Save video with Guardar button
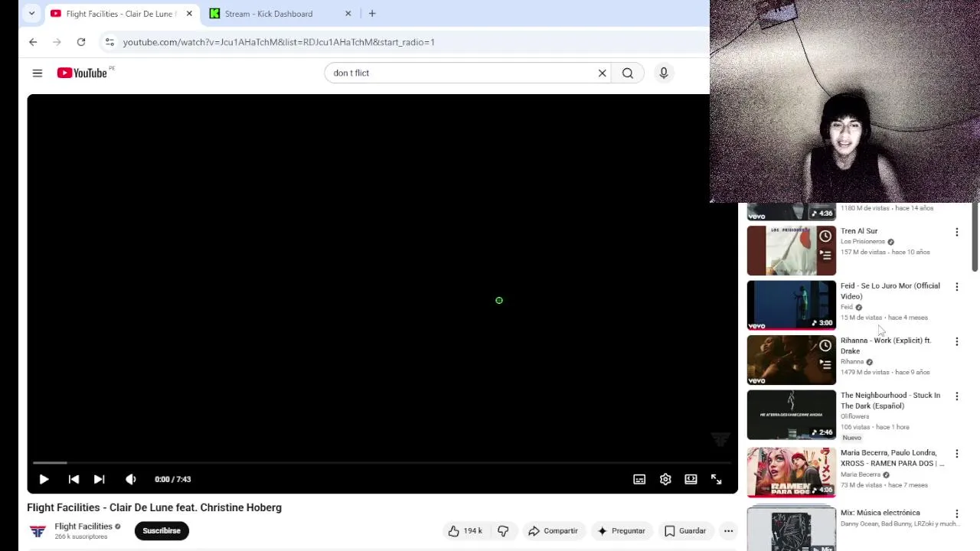 coord(685,530)
